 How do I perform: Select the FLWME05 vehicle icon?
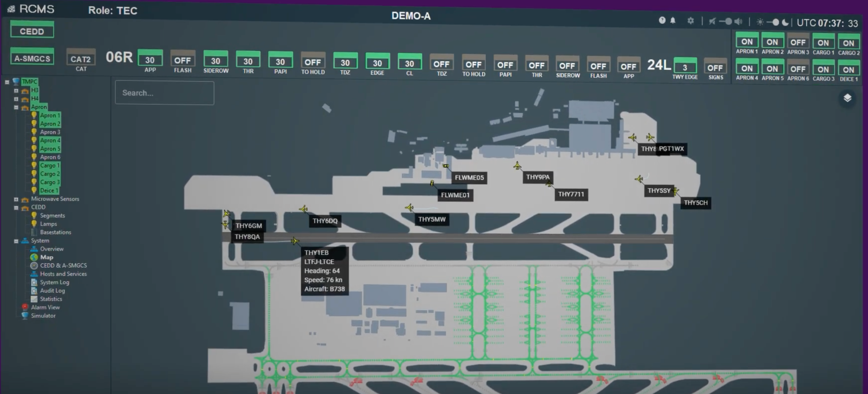click(446, 166)
